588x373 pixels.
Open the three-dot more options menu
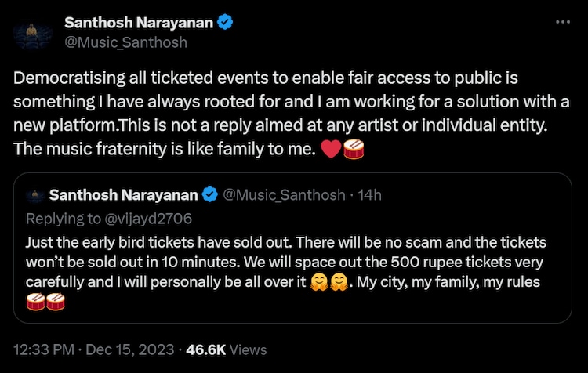(x=562, y=22)
